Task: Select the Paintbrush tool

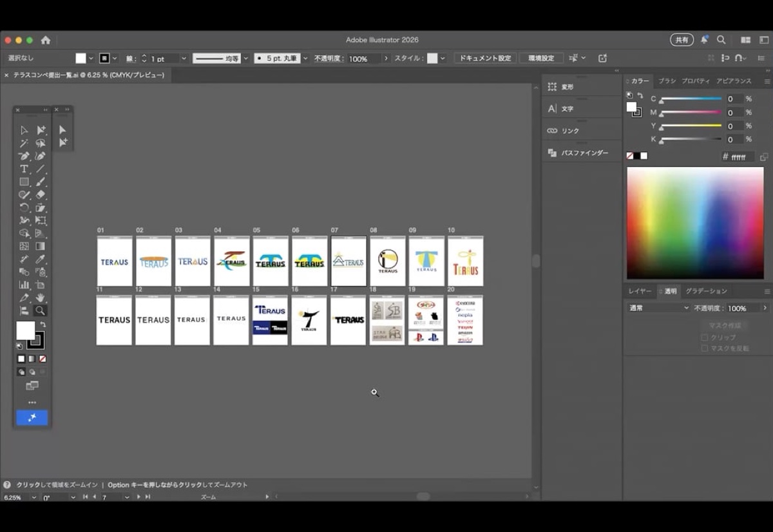Action: tap(41, 182)
